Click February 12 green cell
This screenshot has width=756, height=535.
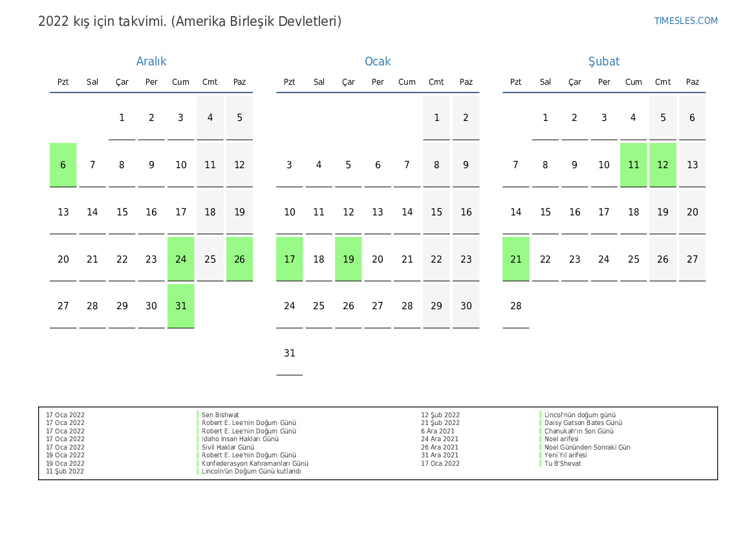point(663,165)
